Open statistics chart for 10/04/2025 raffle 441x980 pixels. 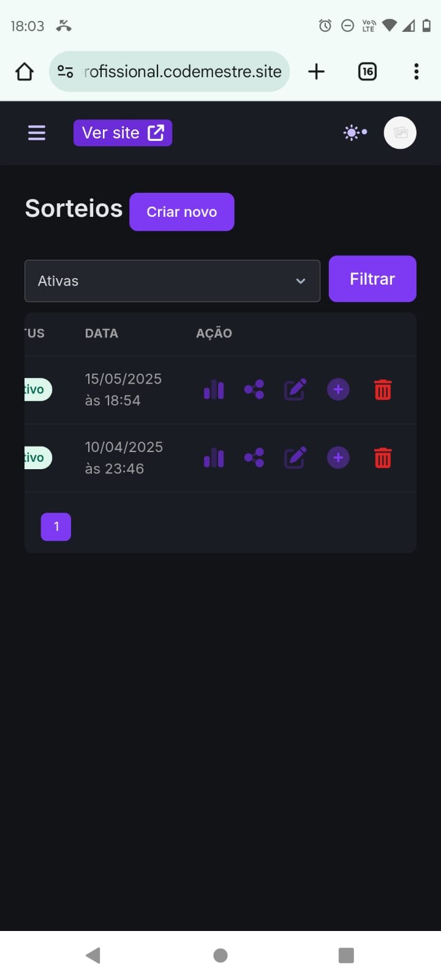point(214,458)
